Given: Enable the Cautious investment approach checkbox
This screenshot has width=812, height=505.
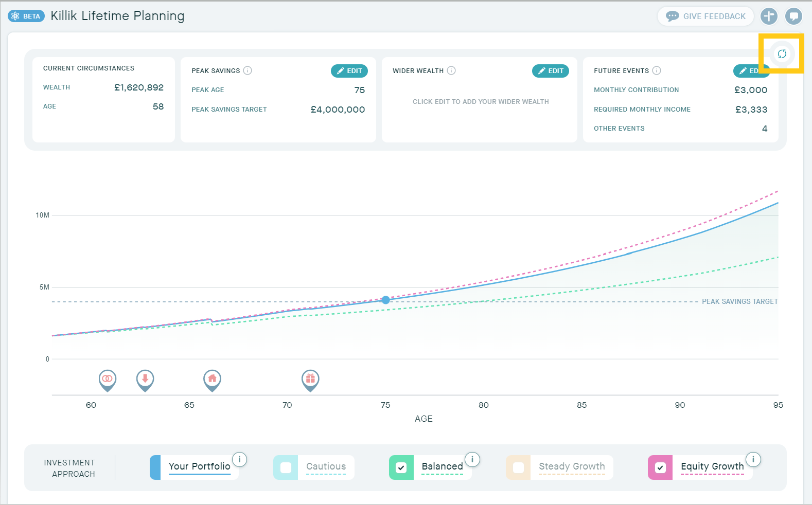Looking at the screenshot, I should [x=286, y=467].
